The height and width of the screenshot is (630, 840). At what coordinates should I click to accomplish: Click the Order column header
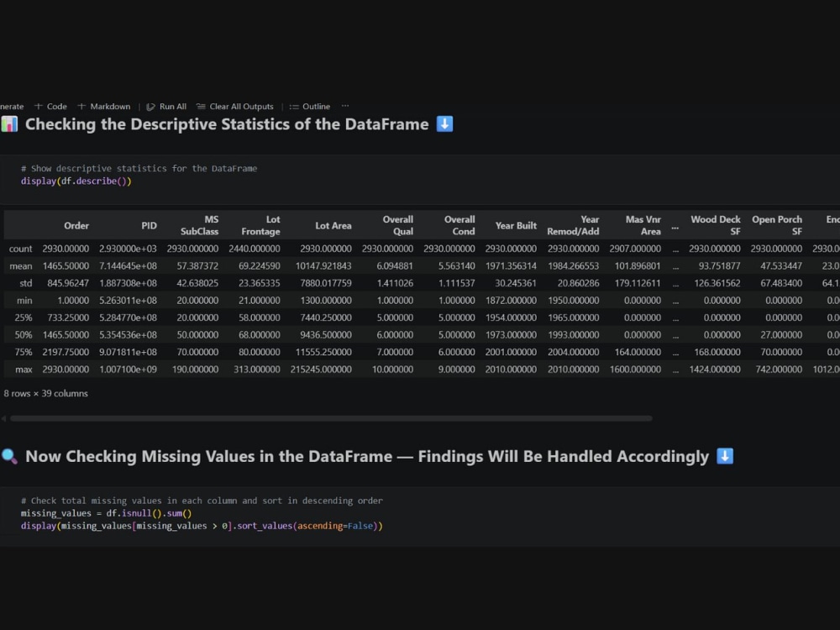pyautogui.click(x=76, y=225)
